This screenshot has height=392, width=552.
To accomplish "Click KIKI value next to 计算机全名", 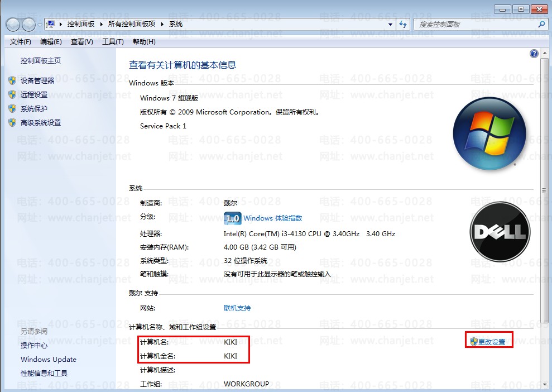I will coord(231,356).
